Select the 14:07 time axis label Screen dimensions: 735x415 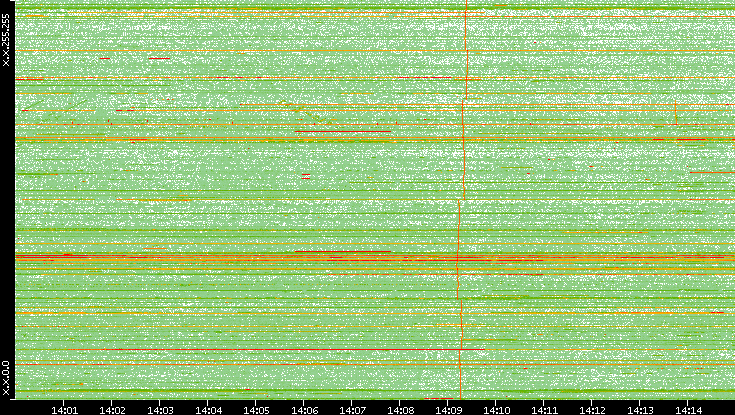352,410
